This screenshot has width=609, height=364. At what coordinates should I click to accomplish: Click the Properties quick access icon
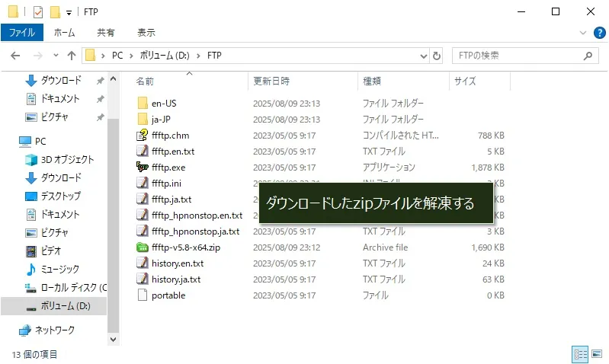pyautogui.click(x=37, y=12)
